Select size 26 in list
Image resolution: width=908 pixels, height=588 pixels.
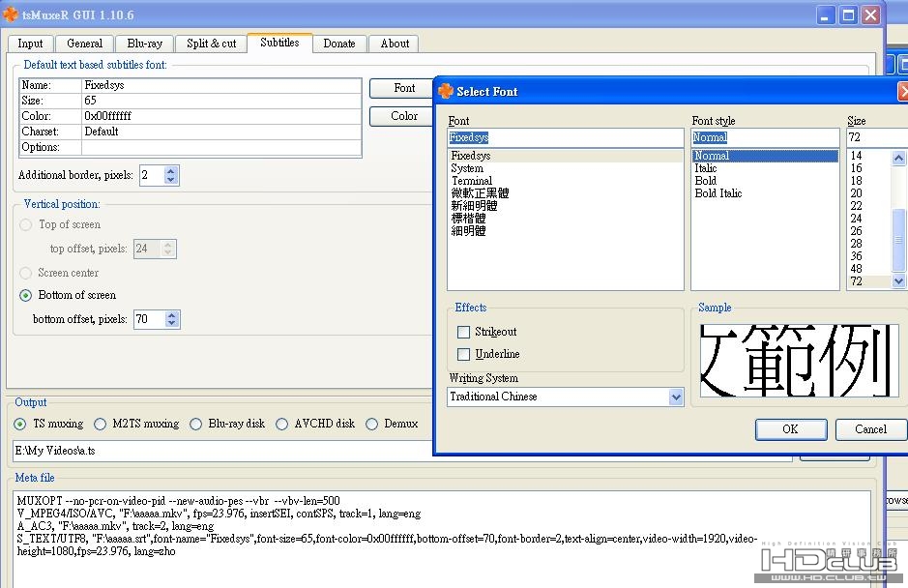pyautogui.click(x=869, y=231)
